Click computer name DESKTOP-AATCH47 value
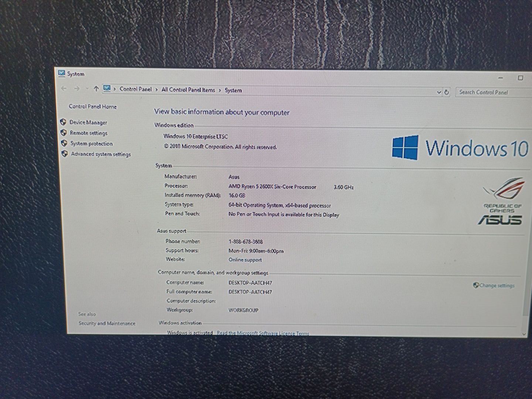This screenshot has width=532, height=399. click(250, 283)
